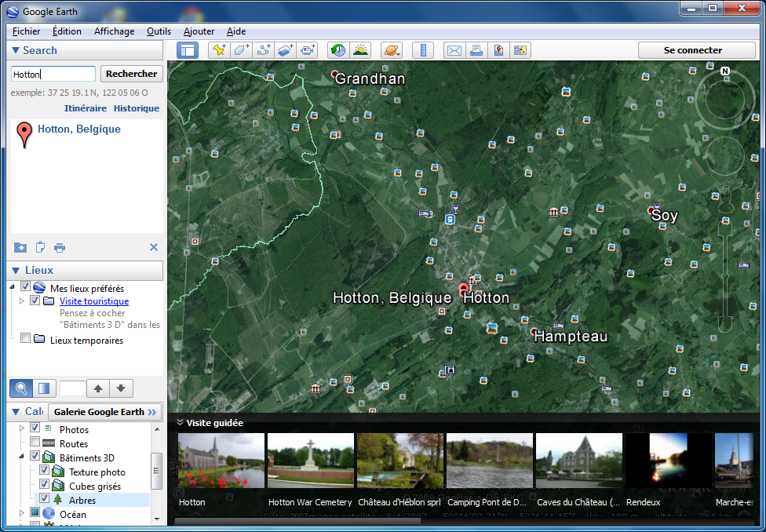
Task: Open the Édition menu
Action: point(67,31)
